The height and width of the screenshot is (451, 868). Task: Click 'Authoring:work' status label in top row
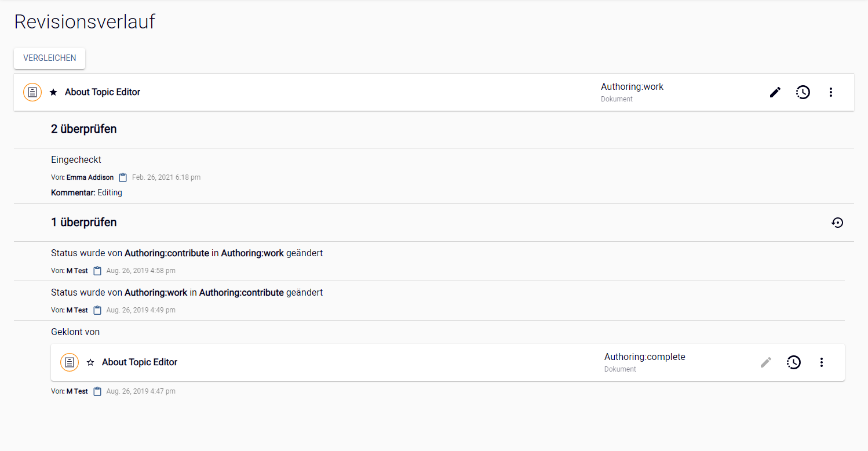coord(632,87)
